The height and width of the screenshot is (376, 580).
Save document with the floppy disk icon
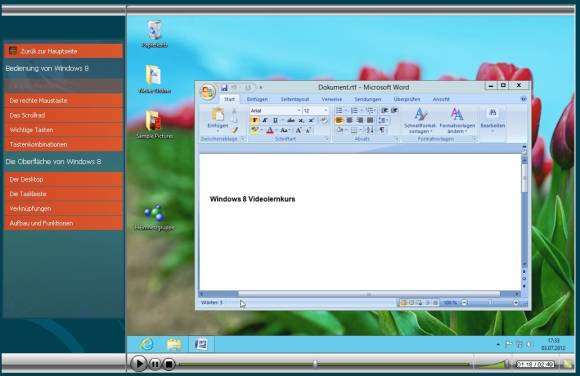[x=224, y=88]
